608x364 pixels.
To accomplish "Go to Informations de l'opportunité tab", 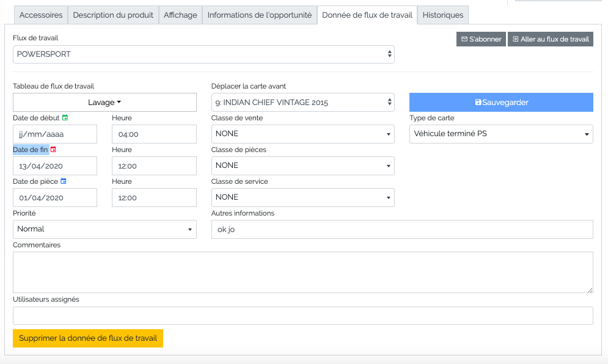I will (x=260, y=15).
